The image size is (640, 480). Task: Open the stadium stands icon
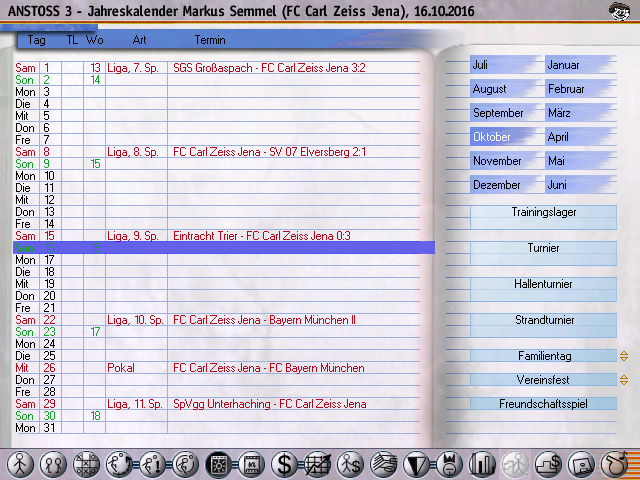point(384,464)
